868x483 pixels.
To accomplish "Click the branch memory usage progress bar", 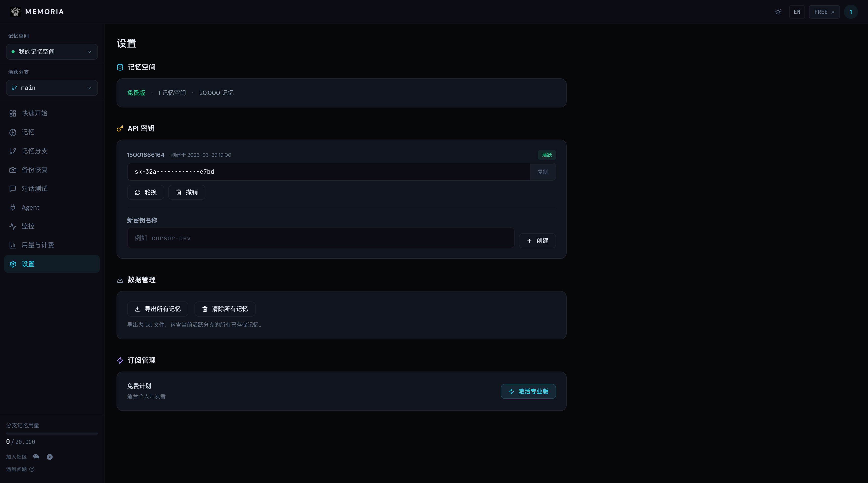I will pyautogui.click(x=52, y=434).
